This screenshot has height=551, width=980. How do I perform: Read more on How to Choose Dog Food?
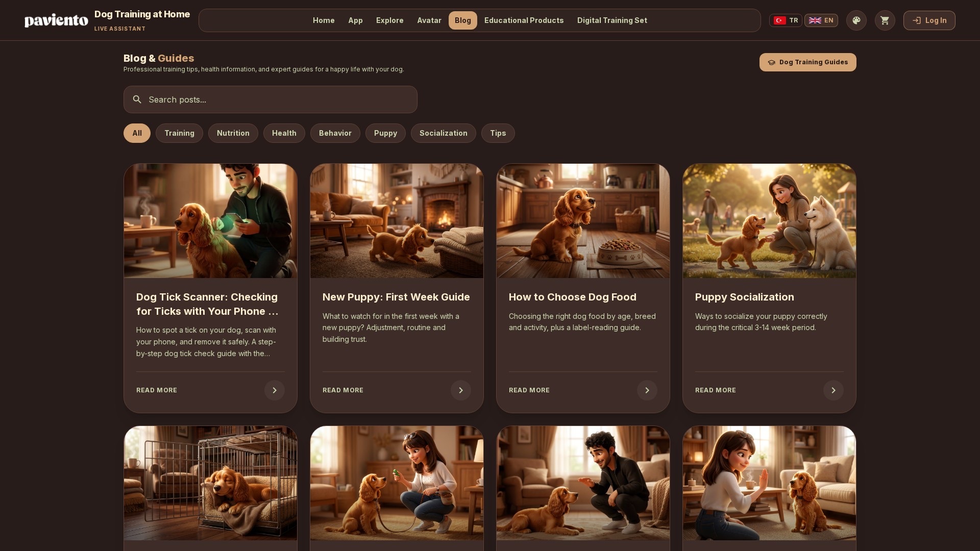click(529, 390)
